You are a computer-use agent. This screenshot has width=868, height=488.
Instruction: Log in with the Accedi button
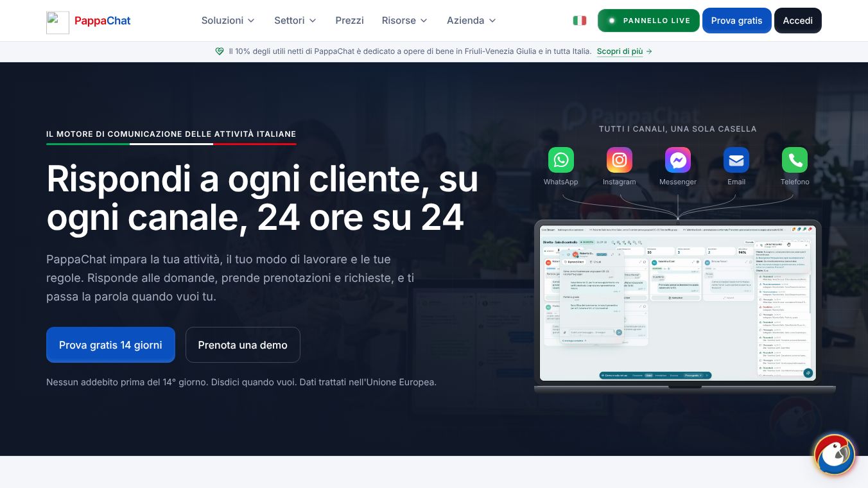(x=798, y=21)
